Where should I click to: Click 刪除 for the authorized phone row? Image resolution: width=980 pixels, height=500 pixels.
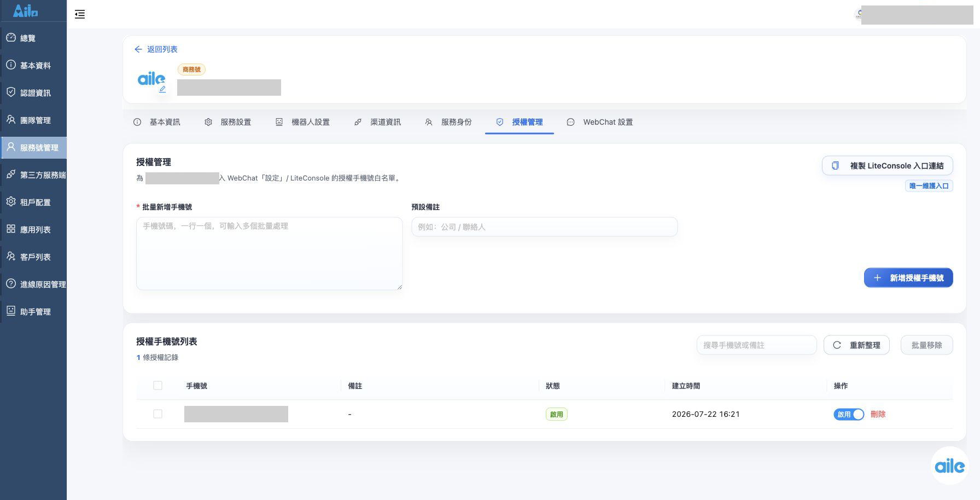(878, 414)
